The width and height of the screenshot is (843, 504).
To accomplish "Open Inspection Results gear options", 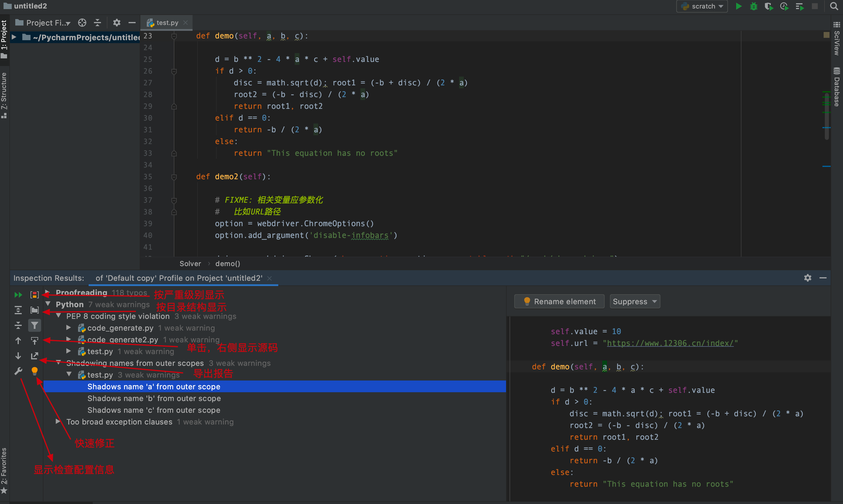I will pos(808,278).
